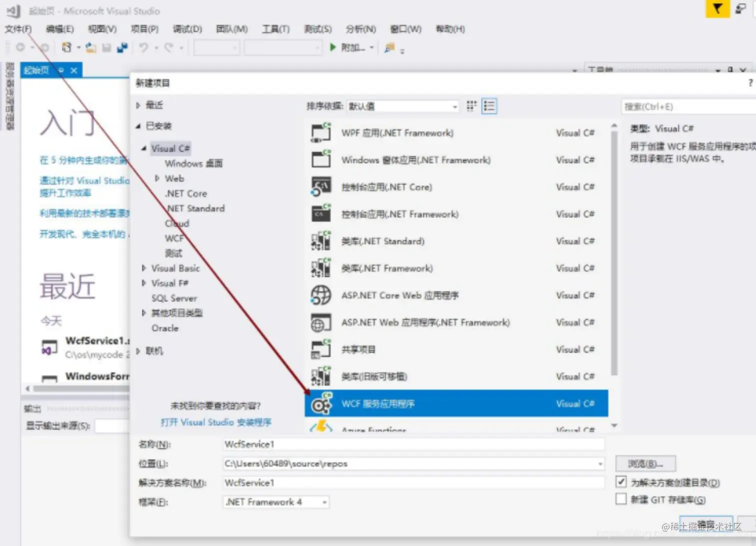756x546 pixels.
Task: Select SQL Server in template tree
Action: coord(174,298)
